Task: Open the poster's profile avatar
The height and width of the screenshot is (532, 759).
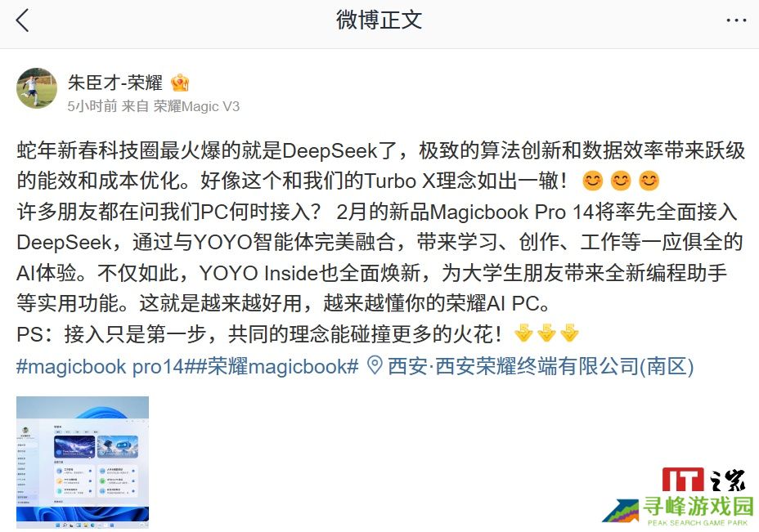Action: (37, 88)
